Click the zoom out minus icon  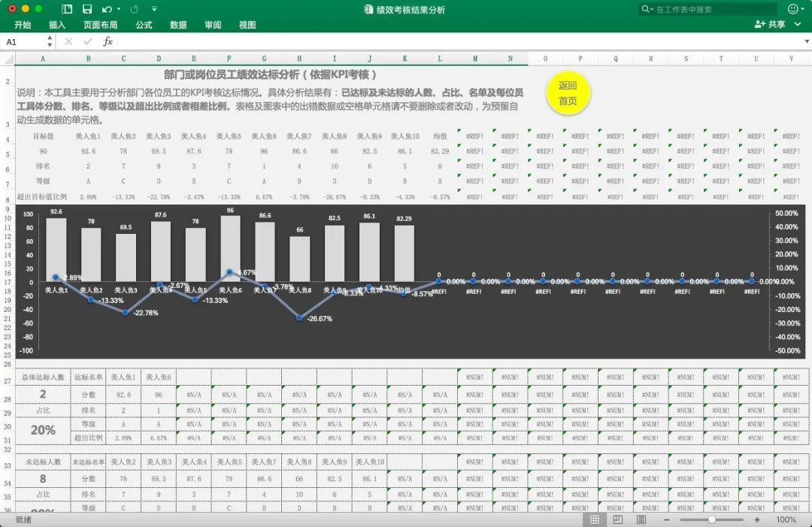point(666,519)
